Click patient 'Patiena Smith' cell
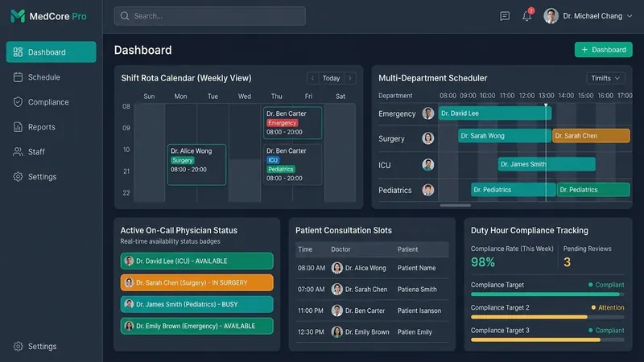644x362 pixels. click(417, 290)
